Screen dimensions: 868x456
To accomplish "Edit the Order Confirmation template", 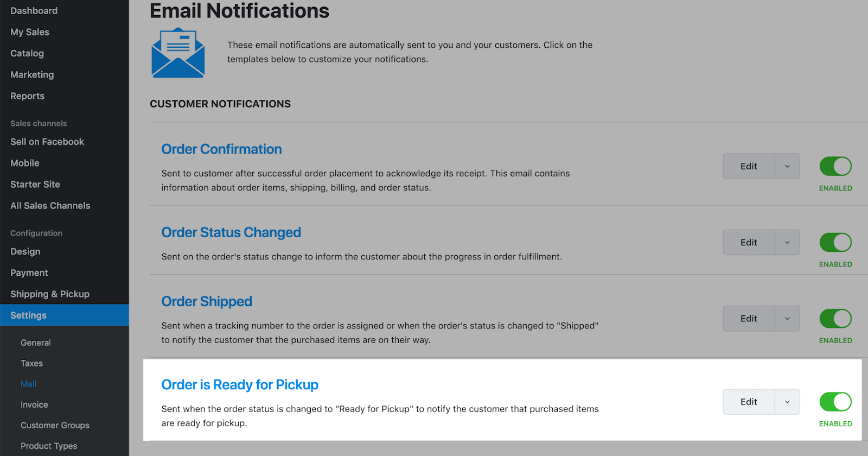I will (749, 166).
